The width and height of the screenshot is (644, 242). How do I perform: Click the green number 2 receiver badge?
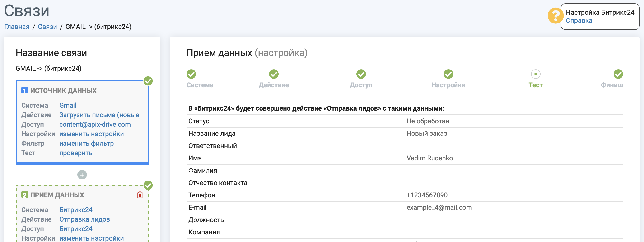[24, 195]
